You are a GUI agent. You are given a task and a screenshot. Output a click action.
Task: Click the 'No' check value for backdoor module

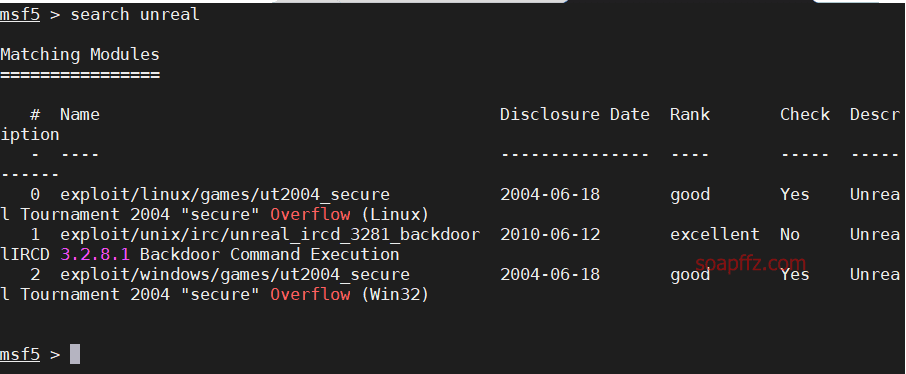790,235
